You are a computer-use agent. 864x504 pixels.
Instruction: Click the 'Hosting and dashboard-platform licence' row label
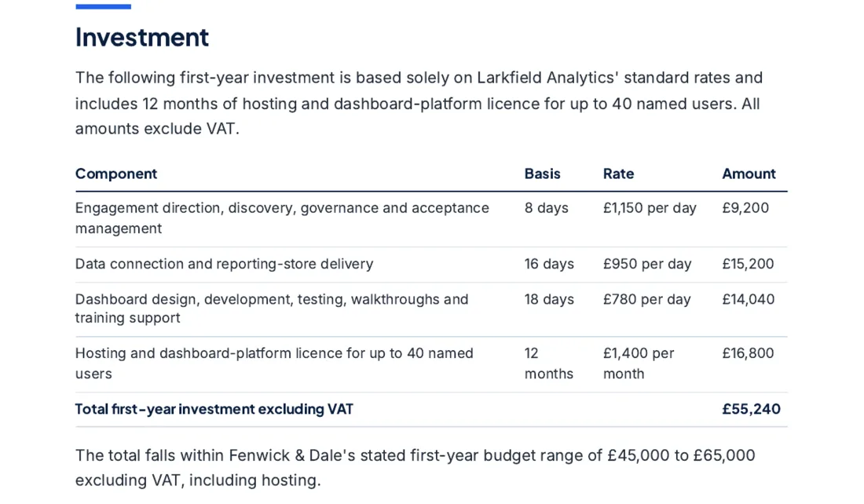(274, 363)
